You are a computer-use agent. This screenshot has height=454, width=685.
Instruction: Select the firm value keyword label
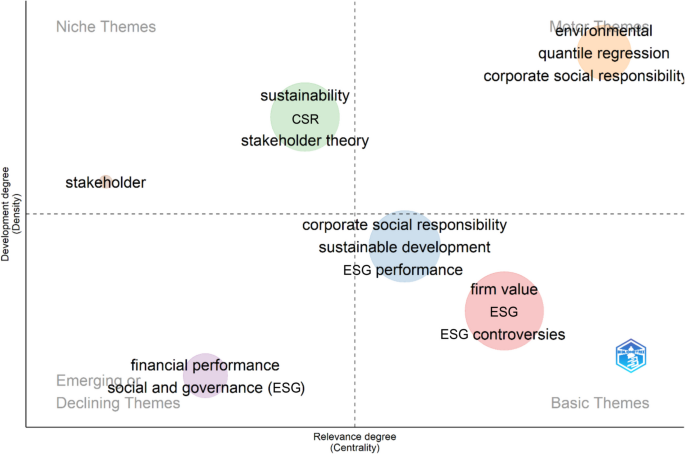504,289
